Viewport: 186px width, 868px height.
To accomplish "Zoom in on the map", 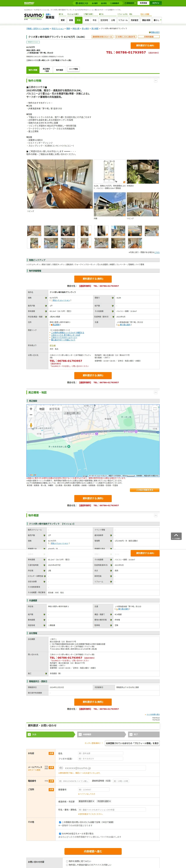I will (x=31, y=409).
